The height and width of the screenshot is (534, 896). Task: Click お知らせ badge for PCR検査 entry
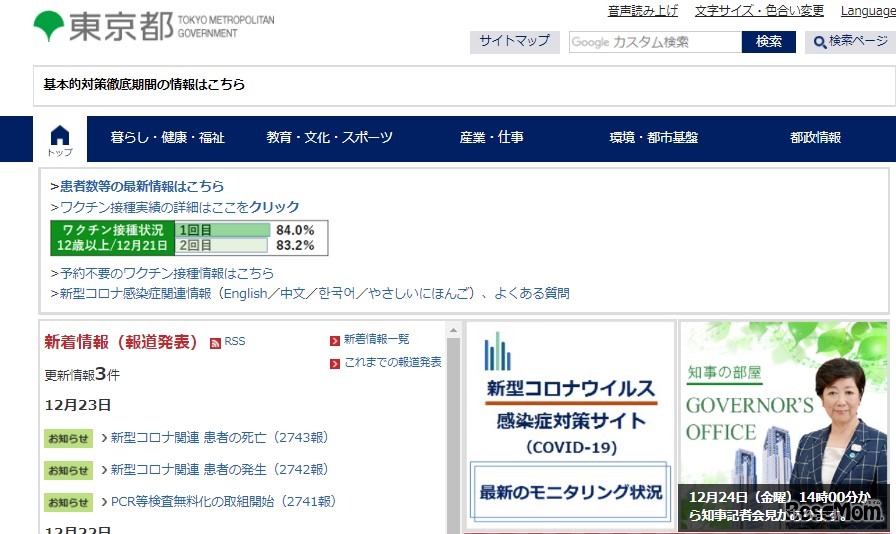69,502
